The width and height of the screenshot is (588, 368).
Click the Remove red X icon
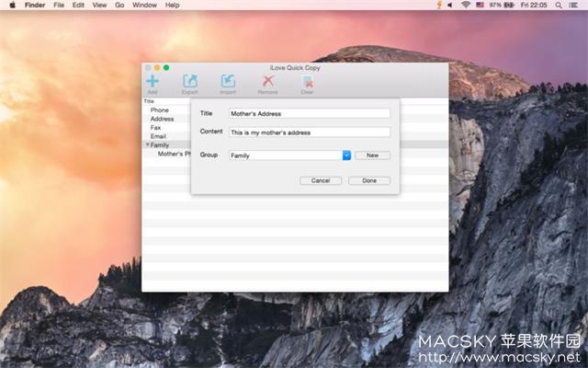click(267, 81)
